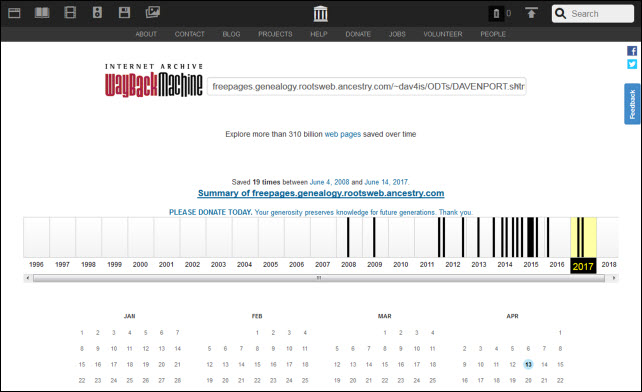Open the Web icon in top bar
The width and height of the screenshot is (642, 392).
(14, 13)
